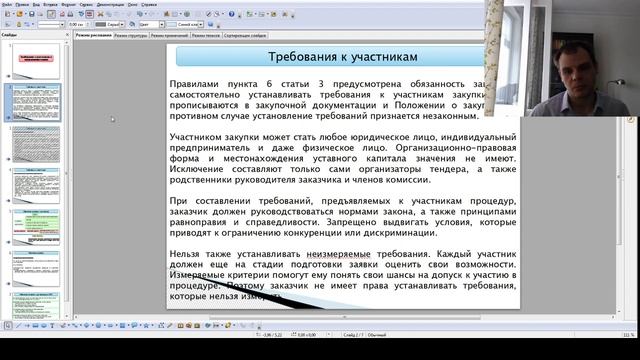
Task: Choose the Line drawing tool
Action: [x=18, y=325]
